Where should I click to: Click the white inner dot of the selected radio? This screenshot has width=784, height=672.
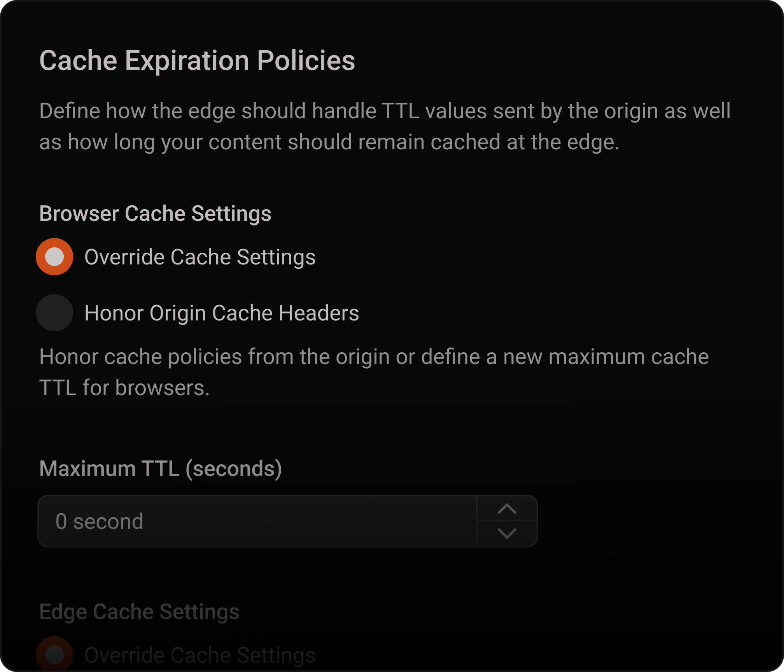click(54, 257)
